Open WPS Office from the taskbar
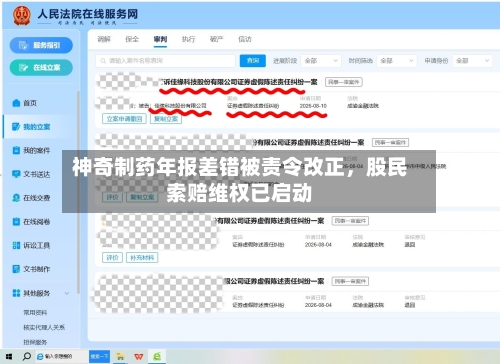Screen dimensions: 500x364 [139, 357]
